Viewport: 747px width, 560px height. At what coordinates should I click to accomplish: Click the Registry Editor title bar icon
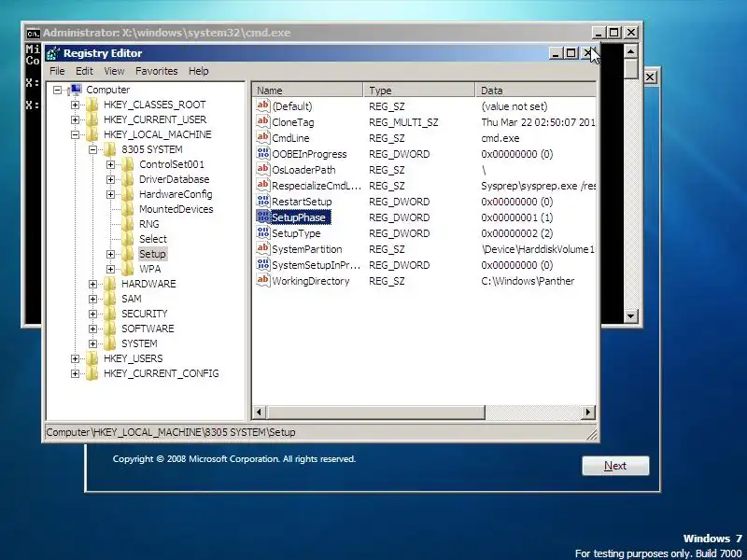click(53, 53)
